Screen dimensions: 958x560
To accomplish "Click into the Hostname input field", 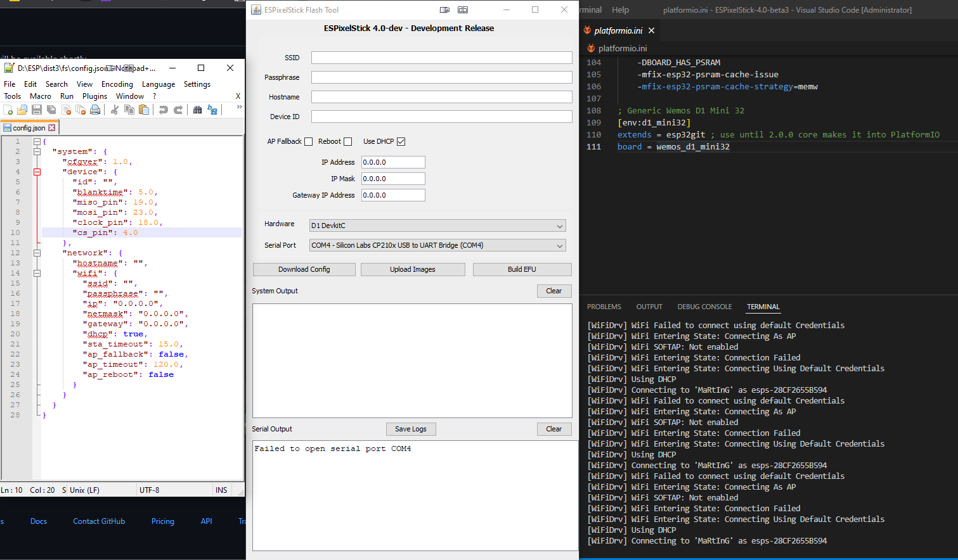I will 441,97.
